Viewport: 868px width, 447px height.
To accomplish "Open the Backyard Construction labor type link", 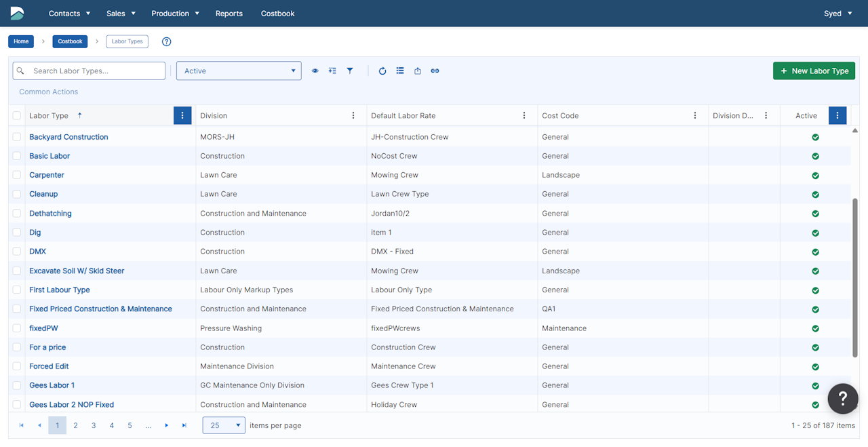I will (x=68, y=137).
